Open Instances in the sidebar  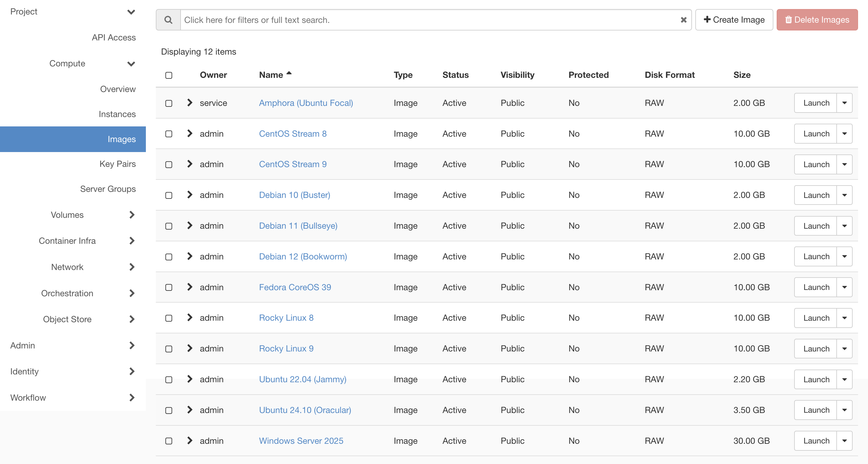point(117,114)
